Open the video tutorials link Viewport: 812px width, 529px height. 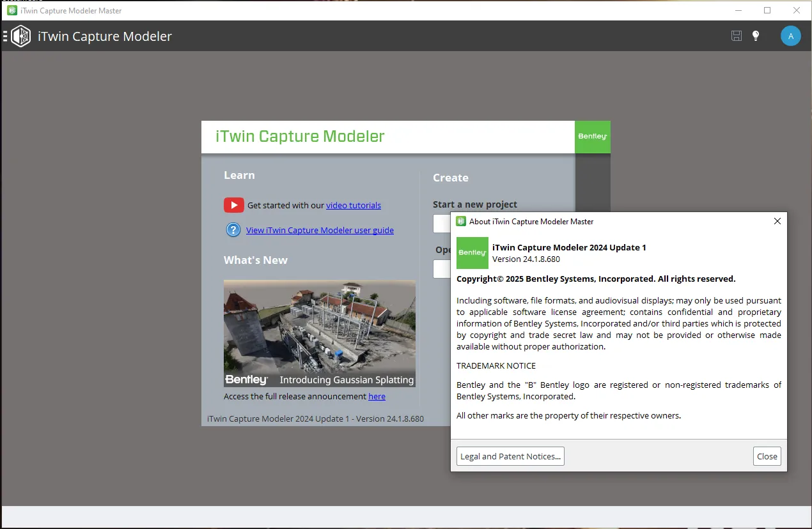(x=354, y=205)
